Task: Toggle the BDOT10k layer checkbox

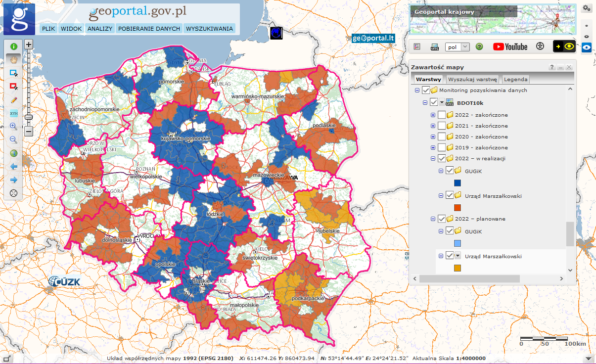Action: point(434,102)
